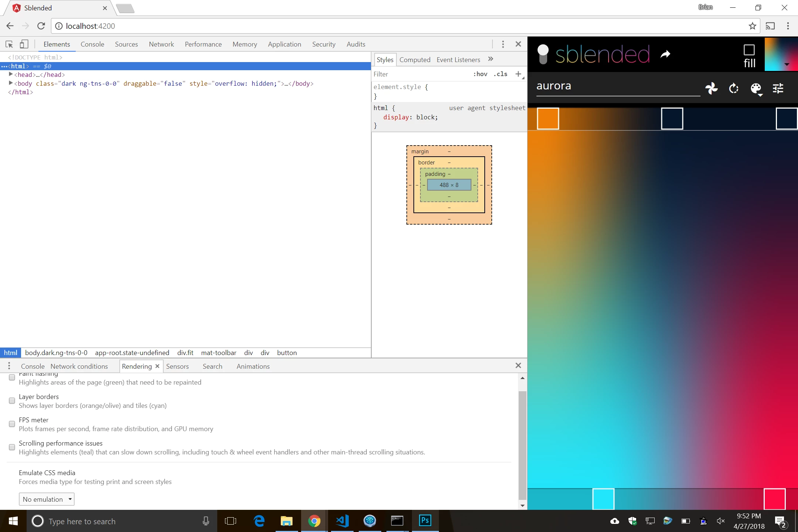Open the No emulation dropdown
Screen dimensions: 798x532
pos(47,499)
